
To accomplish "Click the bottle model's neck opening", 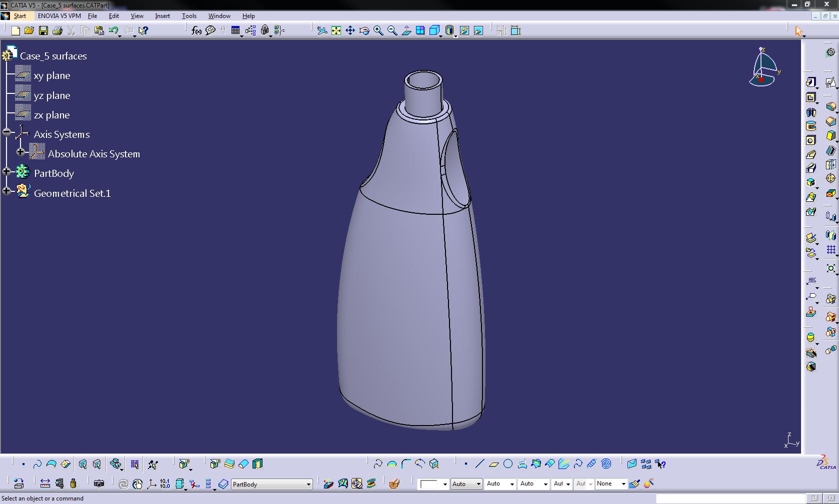I will pyautogui.click(x=423, y=81).
